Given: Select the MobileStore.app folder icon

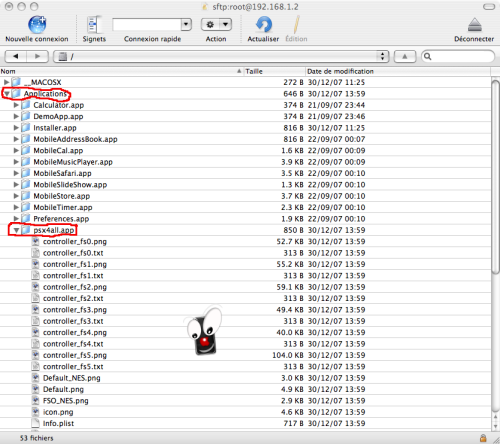Looking at the screenshot, I should [x=26, y=196].
